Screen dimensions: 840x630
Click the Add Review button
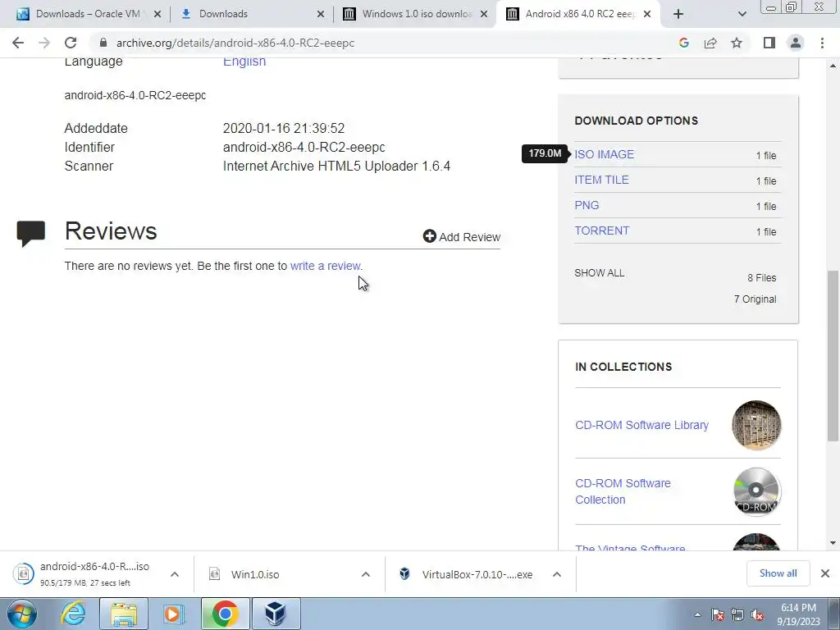click(x=462, y=237)
